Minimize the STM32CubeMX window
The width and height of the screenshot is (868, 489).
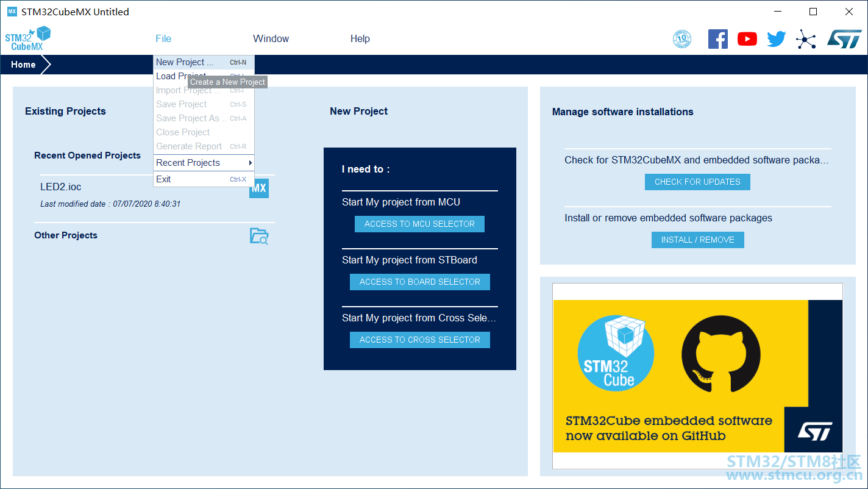(778, 12)
